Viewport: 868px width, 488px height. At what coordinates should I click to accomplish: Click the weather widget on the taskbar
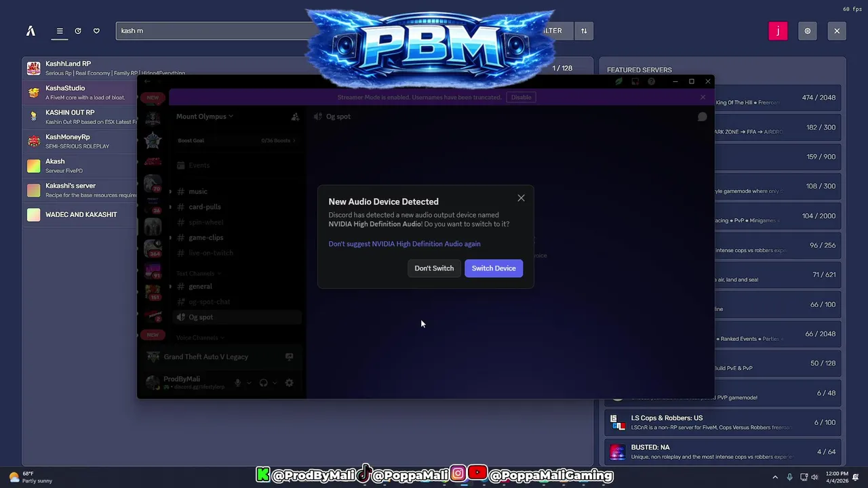(29, 477)
